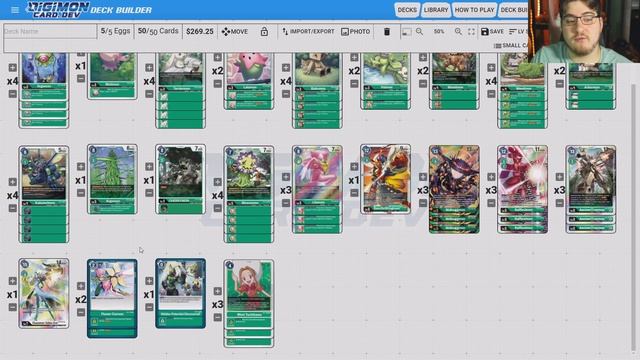640x360 pixels.
Task: Add a copy of the sunflower Digimon card
Action: click(218, 182)
